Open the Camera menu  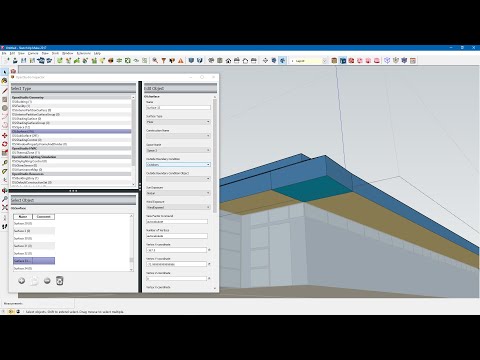[33, 53]
